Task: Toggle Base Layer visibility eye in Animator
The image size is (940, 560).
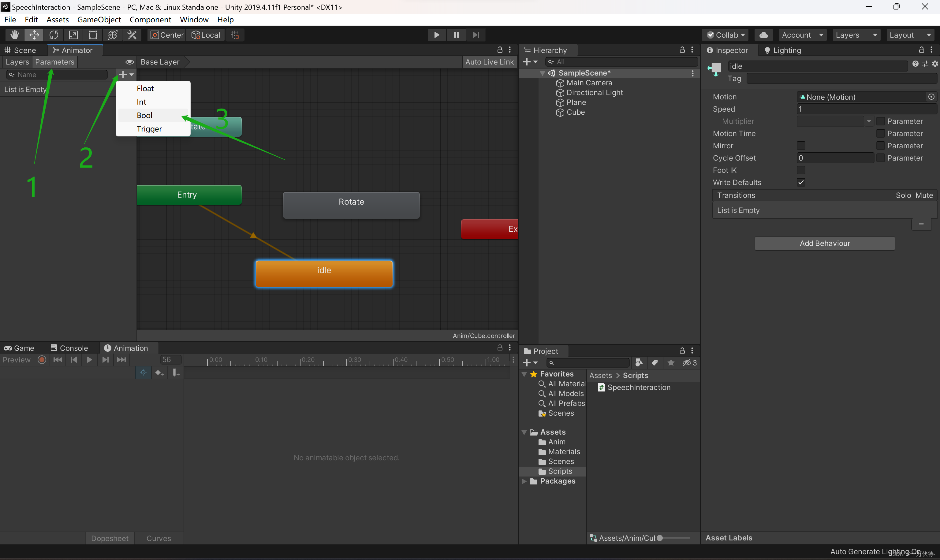Action: pos(129,61)
